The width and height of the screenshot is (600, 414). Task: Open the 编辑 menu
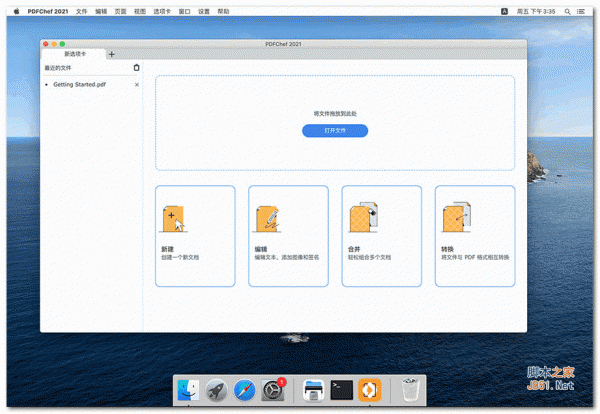101,11
